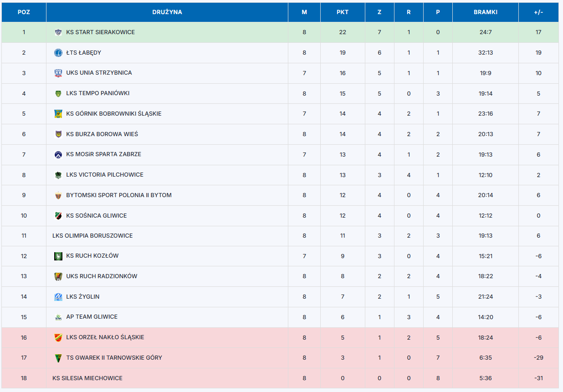563x392 pixels.
Task: Click the UKS Unia Strzybnica crest icon
Action: point(58,73)
